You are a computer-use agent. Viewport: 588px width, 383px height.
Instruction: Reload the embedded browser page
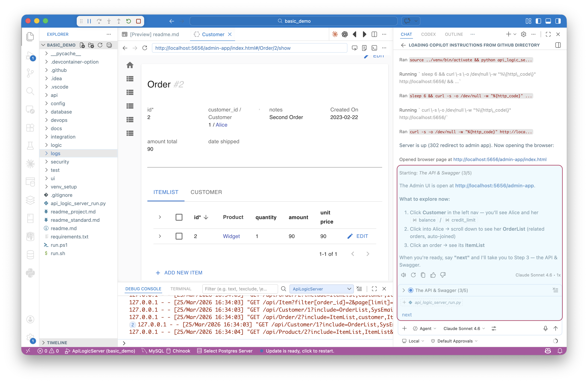point(145,48)
